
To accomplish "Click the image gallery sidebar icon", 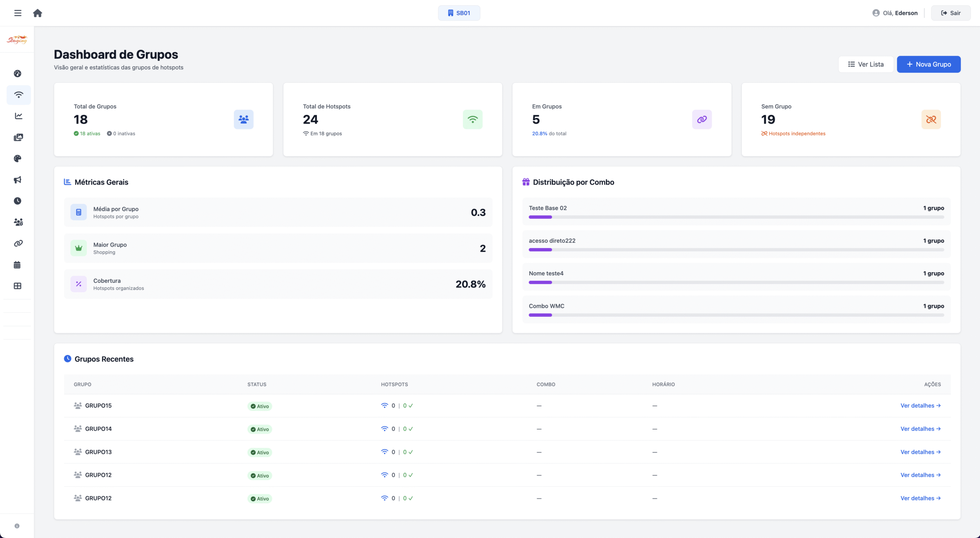I will (x=18, y=137).
